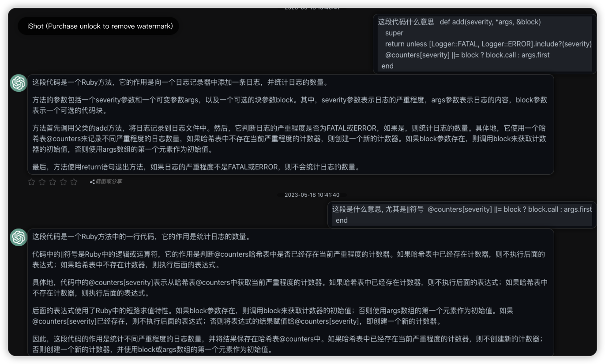
Task: Rate the answer three stars
Action: pyautogui.click(x=53, y=182)
